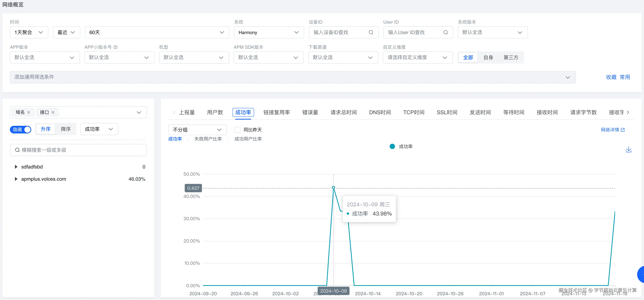Remove the 接口 tag with its X icon
Viewport: 644px width, 300px height.
pos(53,112)
